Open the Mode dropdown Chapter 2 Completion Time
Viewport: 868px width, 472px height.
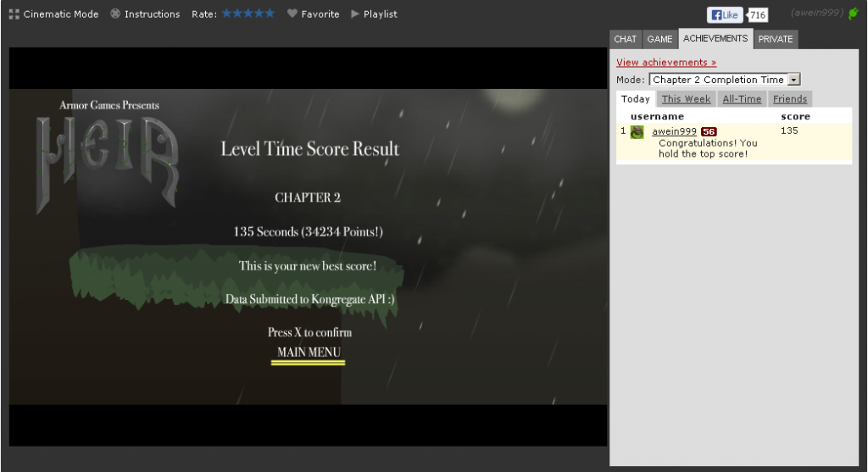tap(725, 80)
